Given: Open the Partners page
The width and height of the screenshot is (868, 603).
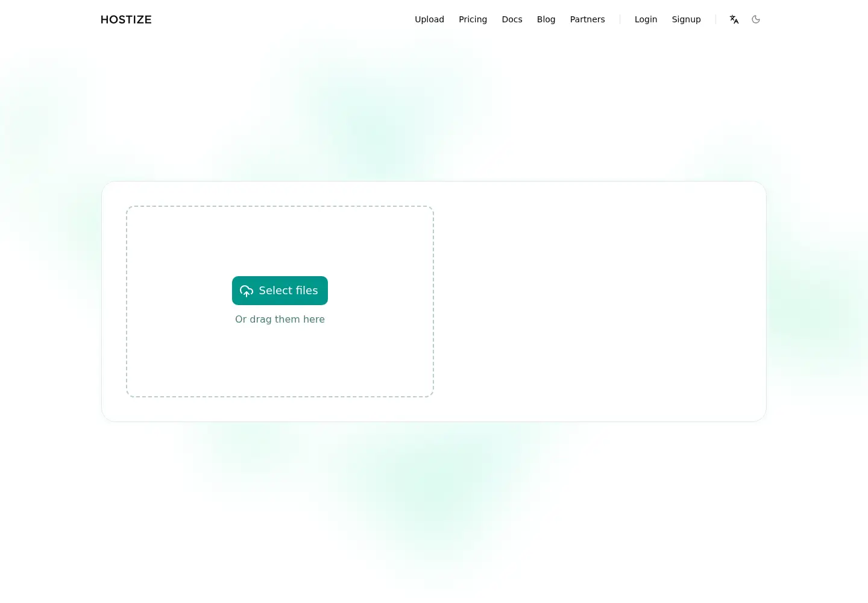Looking at the screenshot, I should click(587, 19).
